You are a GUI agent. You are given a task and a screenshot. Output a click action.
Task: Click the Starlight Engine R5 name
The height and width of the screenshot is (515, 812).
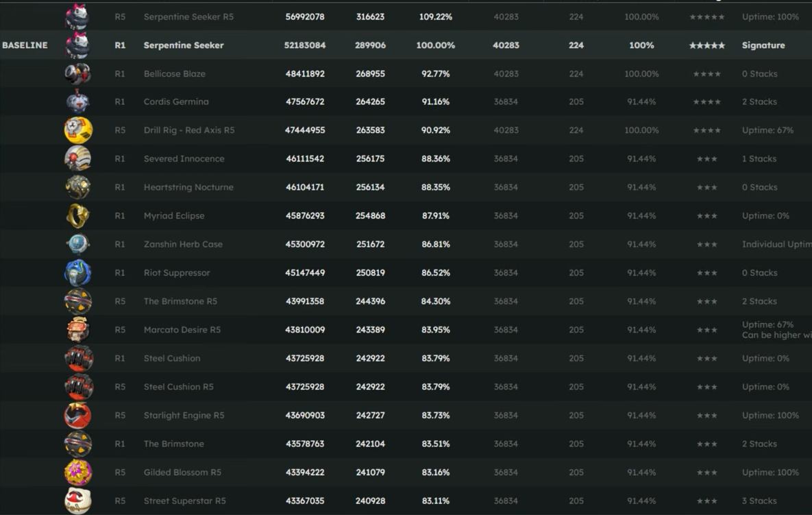(x=184, y=415)
